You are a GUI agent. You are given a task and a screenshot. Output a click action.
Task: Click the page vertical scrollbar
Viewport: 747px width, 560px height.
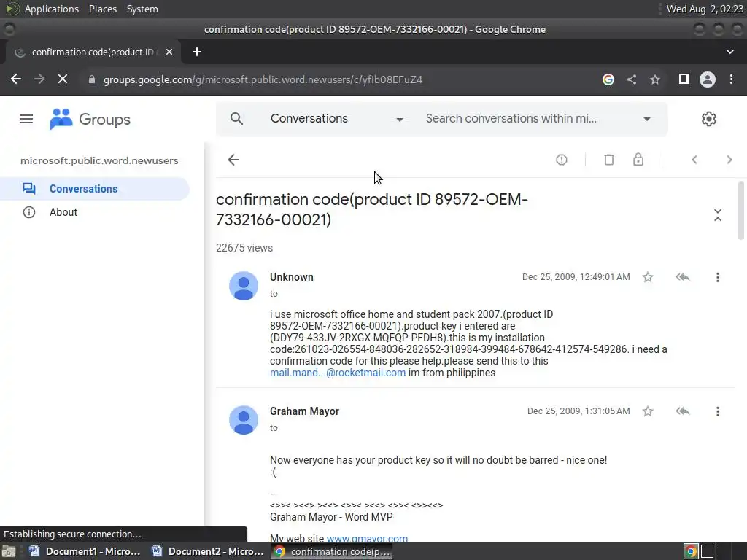[741, 211]
